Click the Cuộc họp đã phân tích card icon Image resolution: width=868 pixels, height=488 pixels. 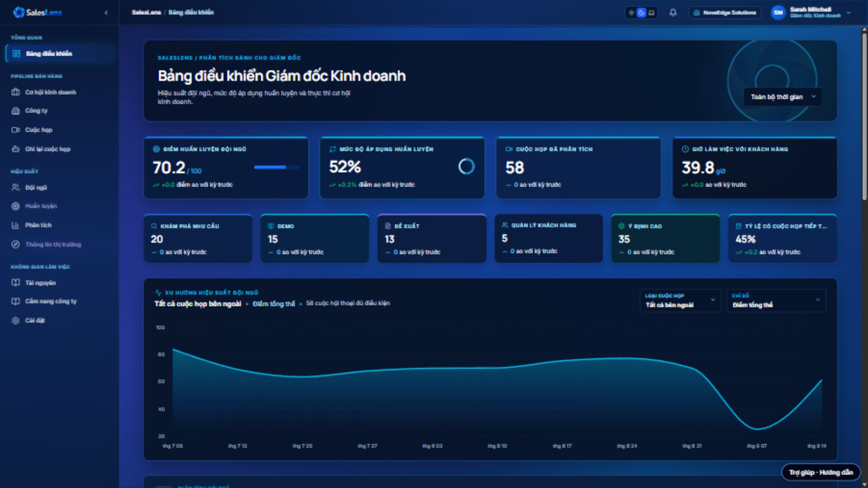tap(509, 149)
